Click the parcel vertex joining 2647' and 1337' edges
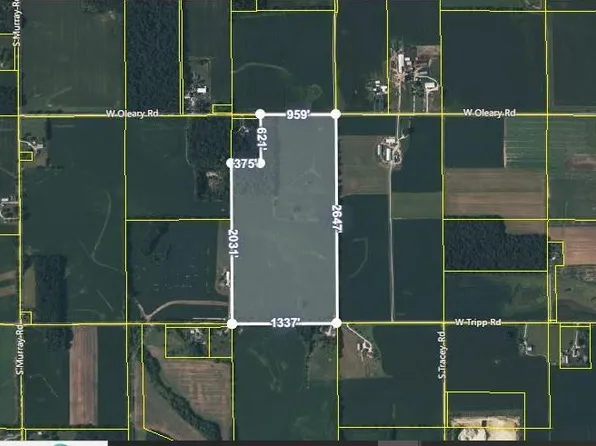This screenshot has width=596, height=446. (336, 323)
